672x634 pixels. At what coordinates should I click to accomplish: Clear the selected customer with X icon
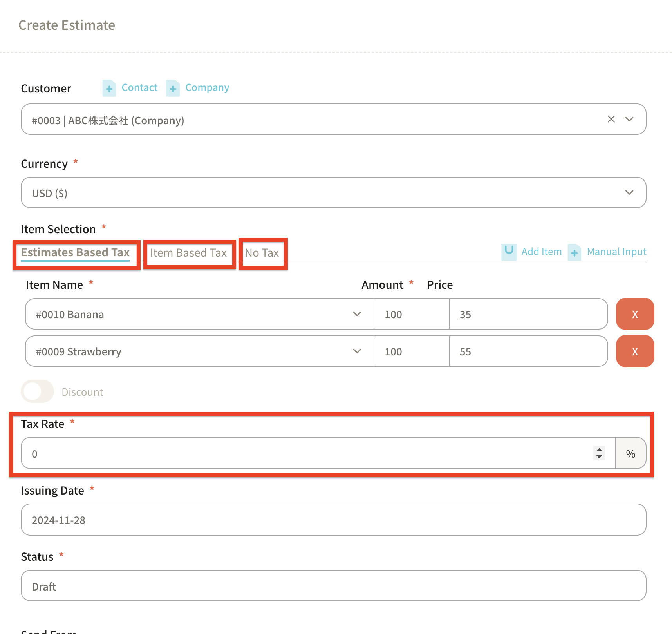click(611, 119)
